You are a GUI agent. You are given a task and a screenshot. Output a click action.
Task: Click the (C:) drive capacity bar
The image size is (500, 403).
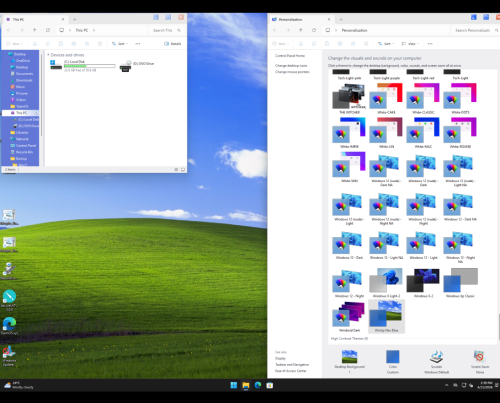(89, 66)
